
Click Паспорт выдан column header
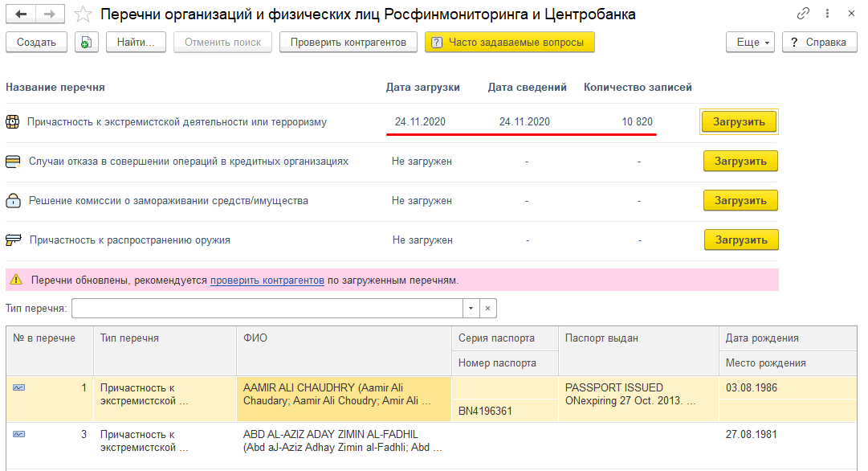(638, 350)
